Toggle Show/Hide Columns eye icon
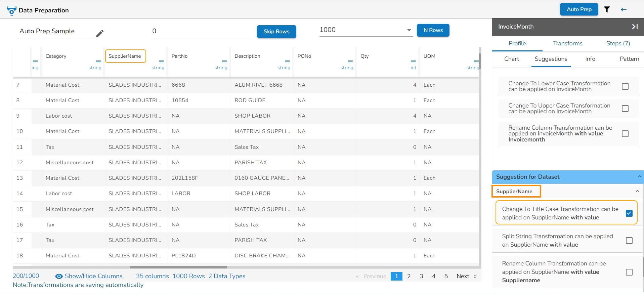The image size is (644, 294). click(59, 276)
